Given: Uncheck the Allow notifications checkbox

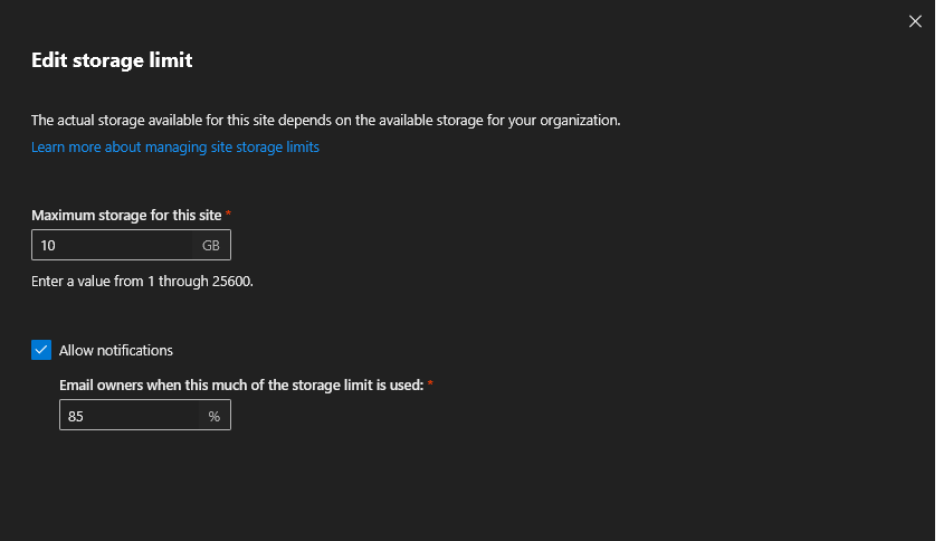Looking at the screenshot, I should pos(41,350).
